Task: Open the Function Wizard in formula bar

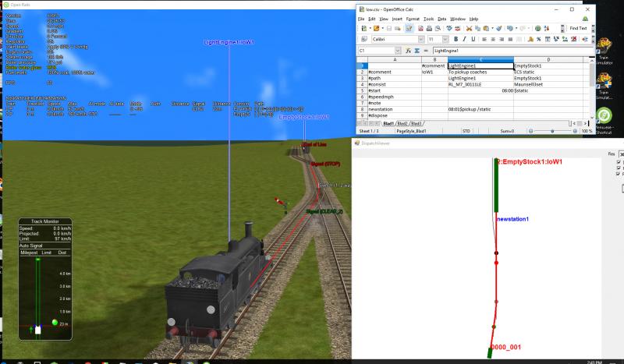Action: point(408,51)
